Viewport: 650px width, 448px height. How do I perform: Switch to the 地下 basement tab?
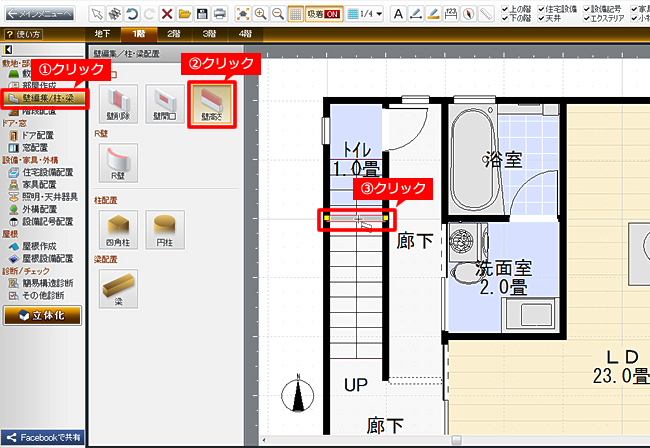pos(102,34)
